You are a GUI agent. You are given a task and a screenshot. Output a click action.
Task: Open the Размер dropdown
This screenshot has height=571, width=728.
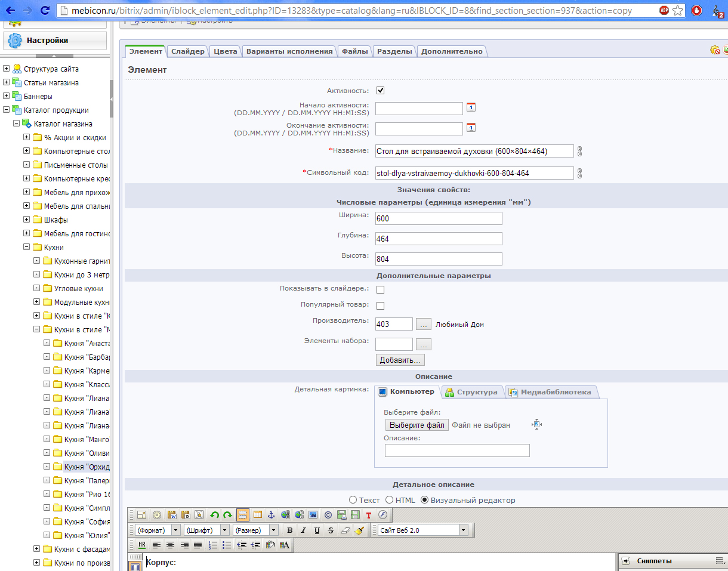click(255, 530)
